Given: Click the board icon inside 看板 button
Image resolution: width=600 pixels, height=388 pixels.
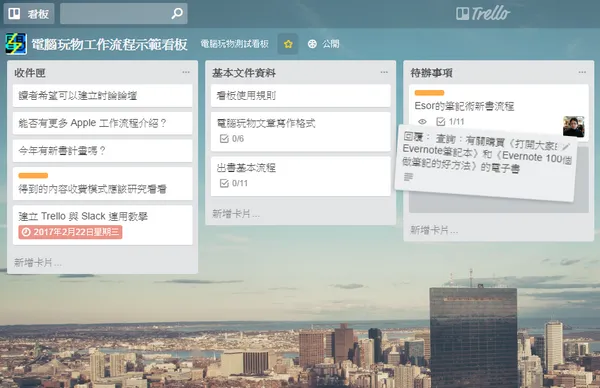Looking at the screenshot, I should tap(14, 13).
